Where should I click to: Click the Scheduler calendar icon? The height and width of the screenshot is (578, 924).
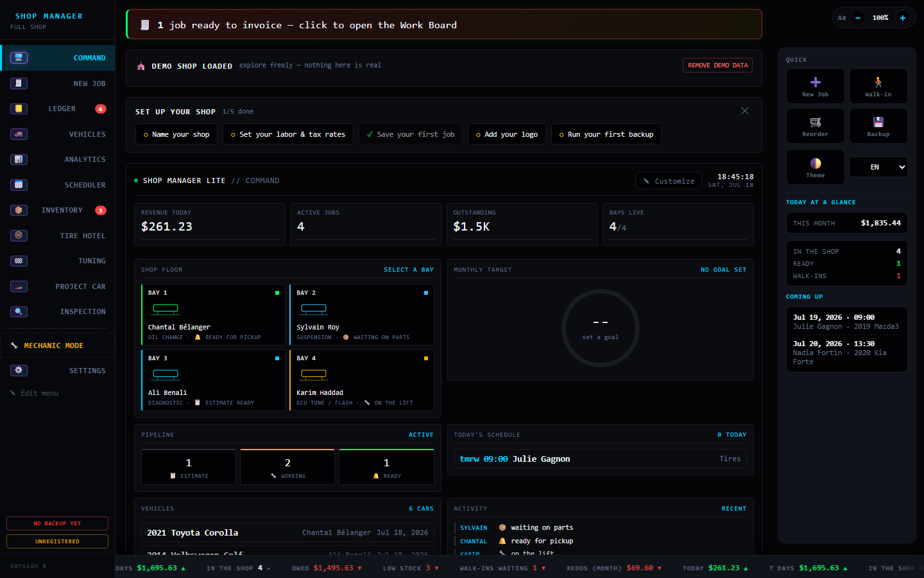pos(19,185)
